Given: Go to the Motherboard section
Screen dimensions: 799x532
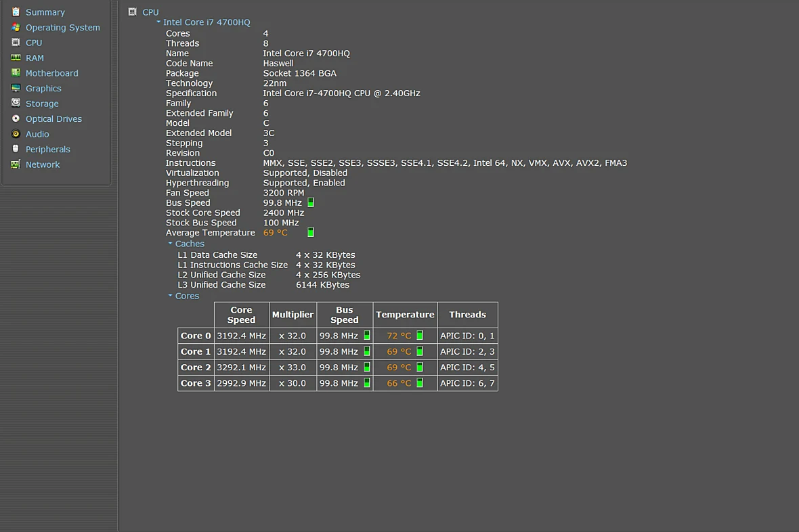Looking at the screenshot, I should [52, 73].
